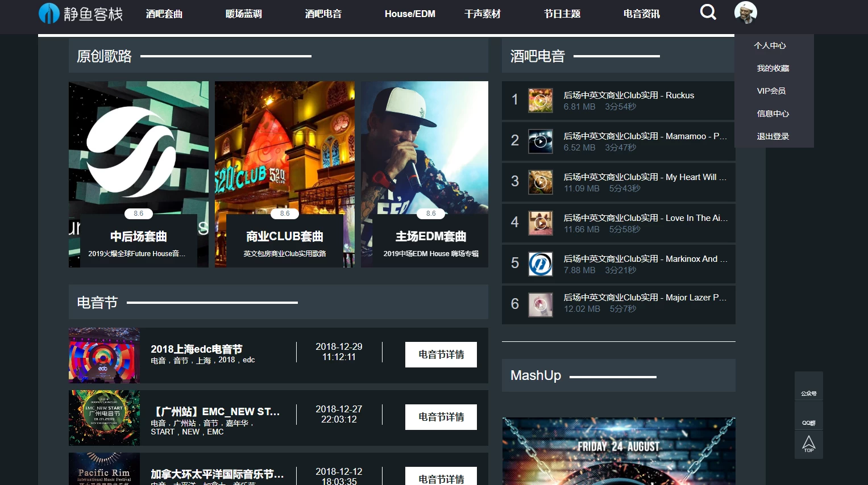
Task: Open the 公众号 floating sidebar icon
Action: click(808, 387)
